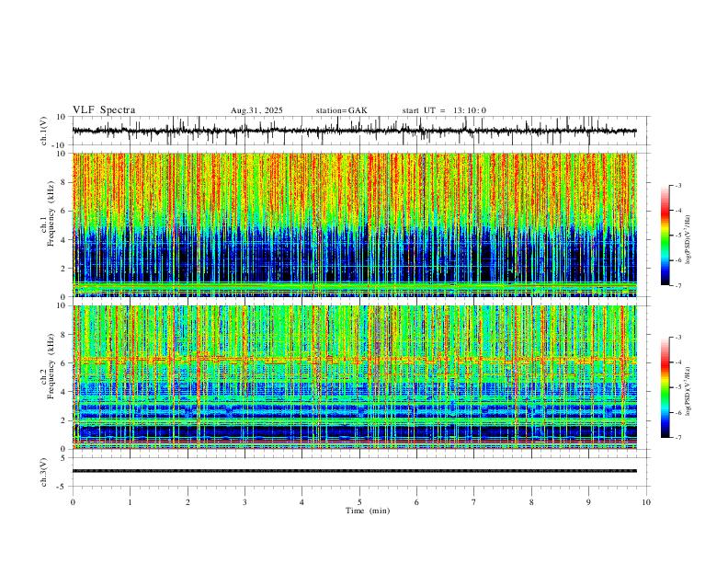Click time axis tick label "10"
The image size is (728, 563).
pos(646,502)
